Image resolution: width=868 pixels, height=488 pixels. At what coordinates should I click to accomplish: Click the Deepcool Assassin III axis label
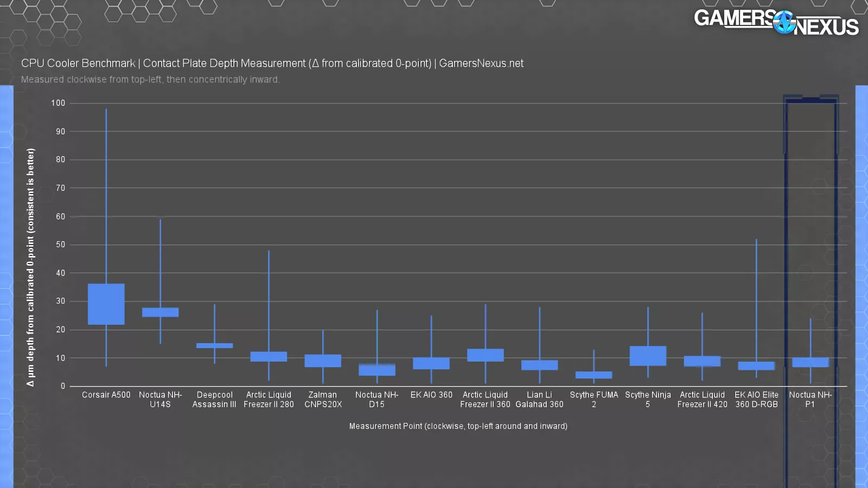pos(214,400)
